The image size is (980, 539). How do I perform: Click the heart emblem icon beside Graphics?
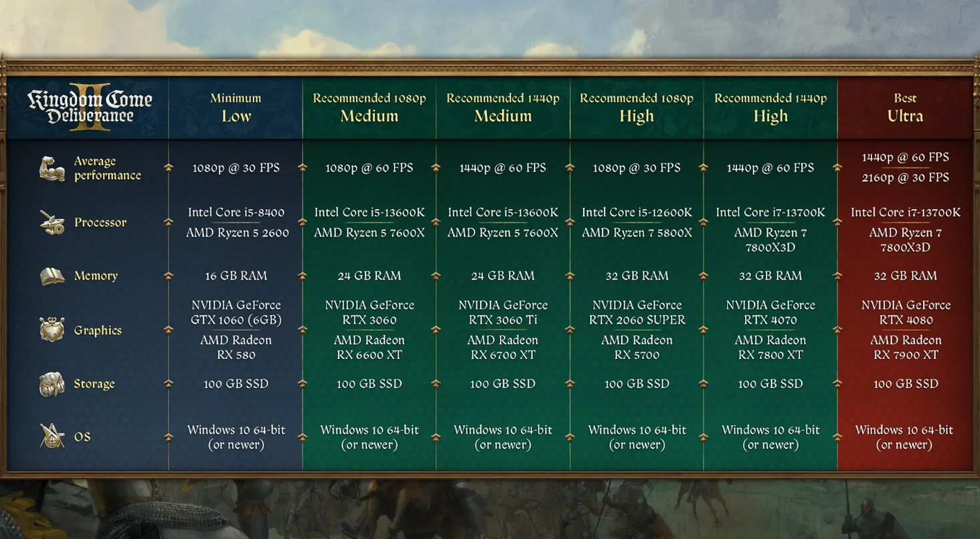click(x=52, y=330)
